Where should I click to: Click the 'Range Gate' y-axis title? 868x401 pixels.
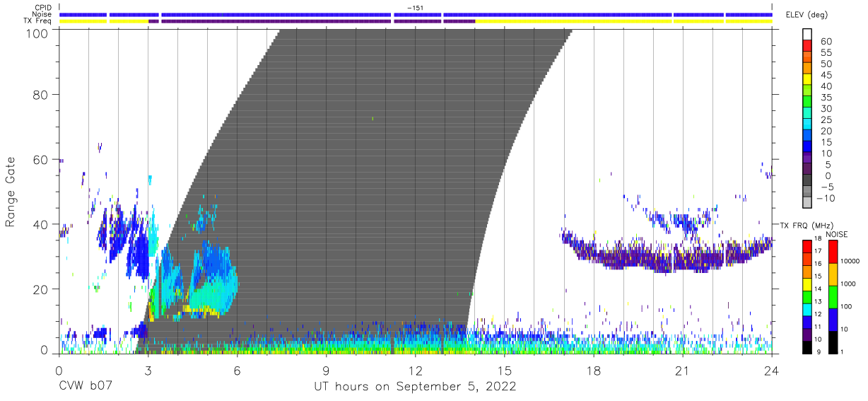click(x=11, y=192)
